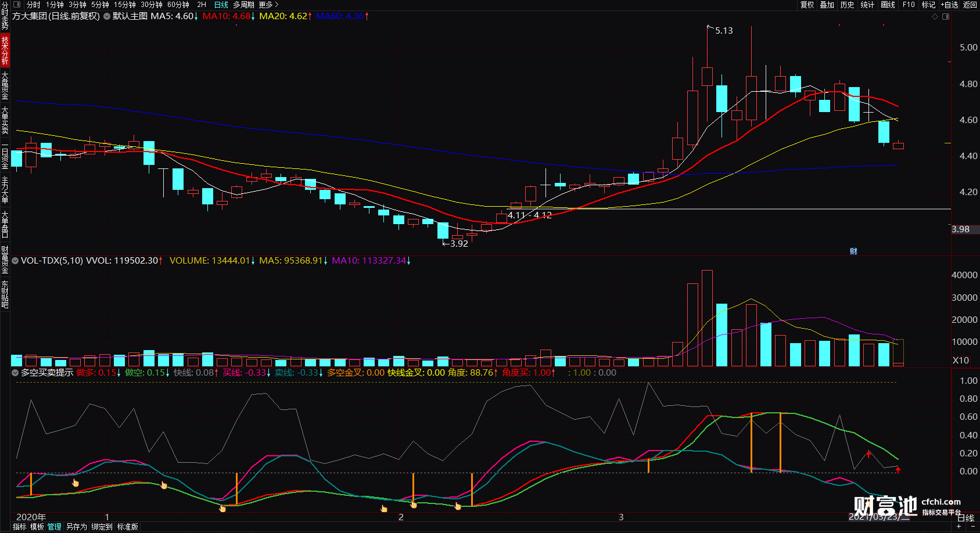Viewport: 980px width, 533px height.
Task: Open the 大单买卖 sidebar tab
Action: 5,120
